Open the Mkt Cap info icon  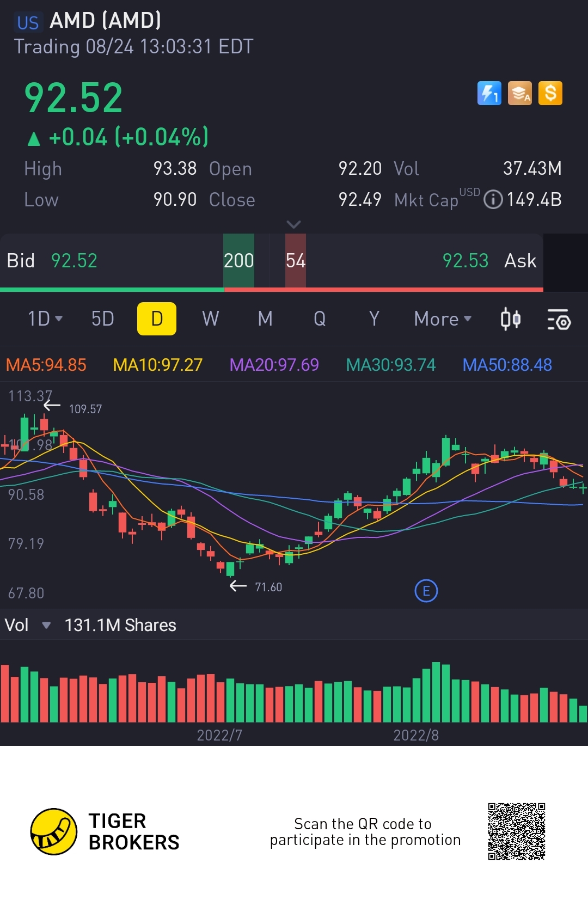[493, 199]
